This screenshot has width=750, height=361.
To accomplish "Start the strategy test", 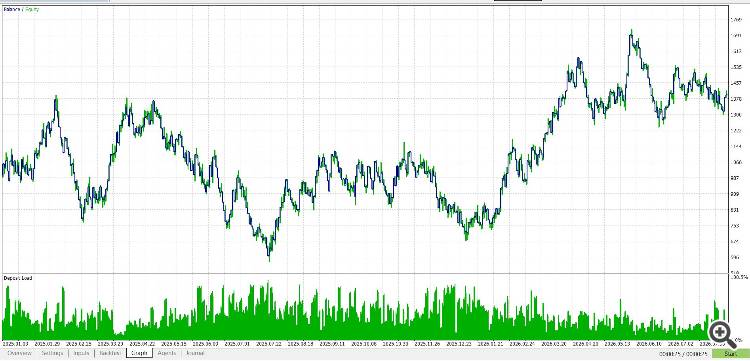I will [x=730, y=354].
